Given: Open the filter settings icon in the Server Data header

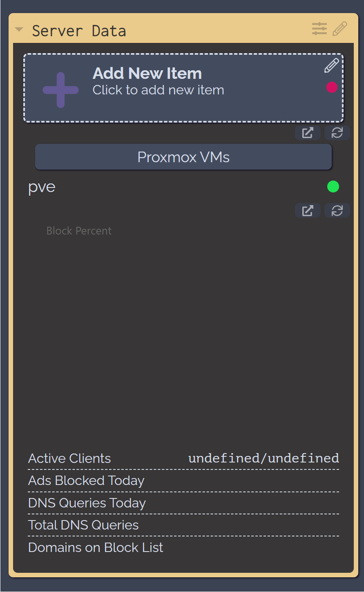Looking at the screenshot, I should pyautogui.click(x=319, y=28).
